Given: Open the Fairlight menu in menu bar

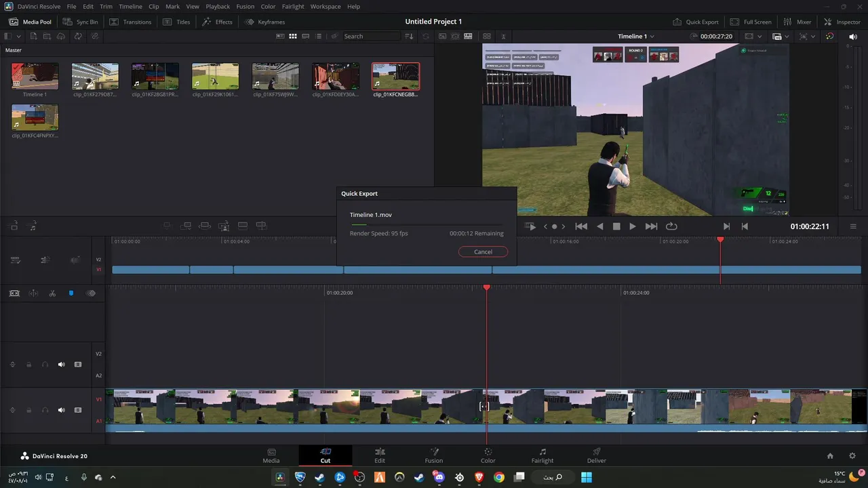Looking at the screenshot, I should (x=293, y=6).
